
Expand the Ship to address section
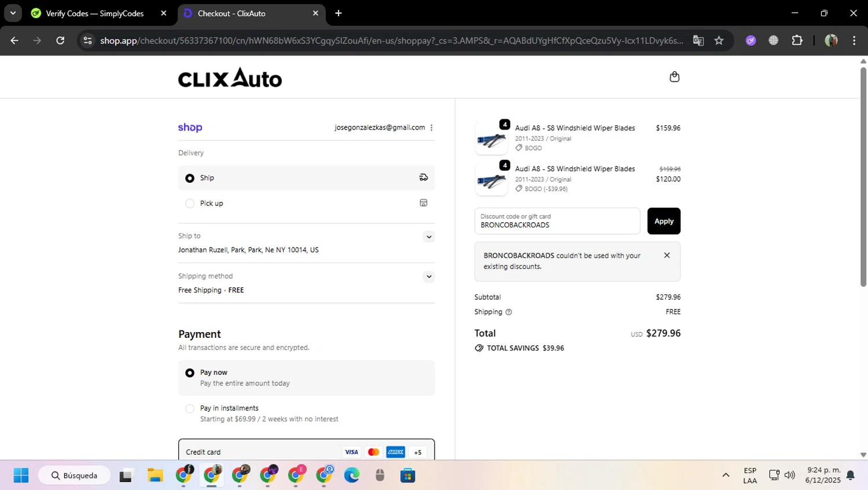429,237
